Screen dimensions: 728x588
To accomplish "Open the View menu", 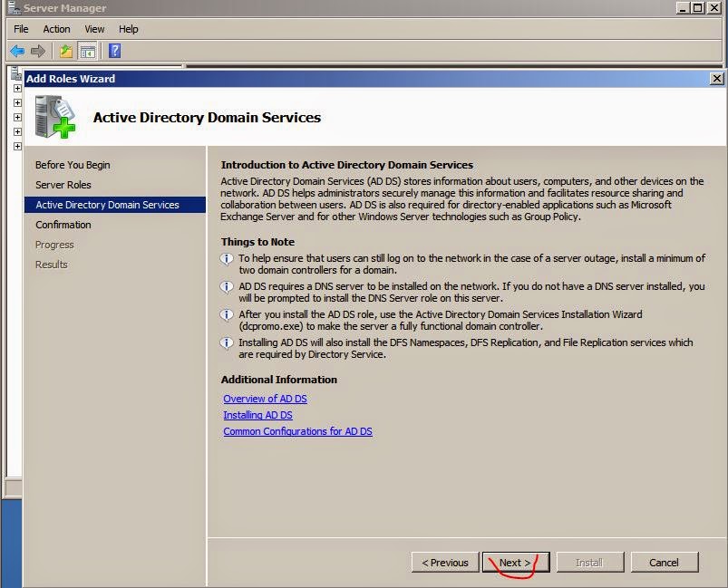I will (x=94, y=29).
